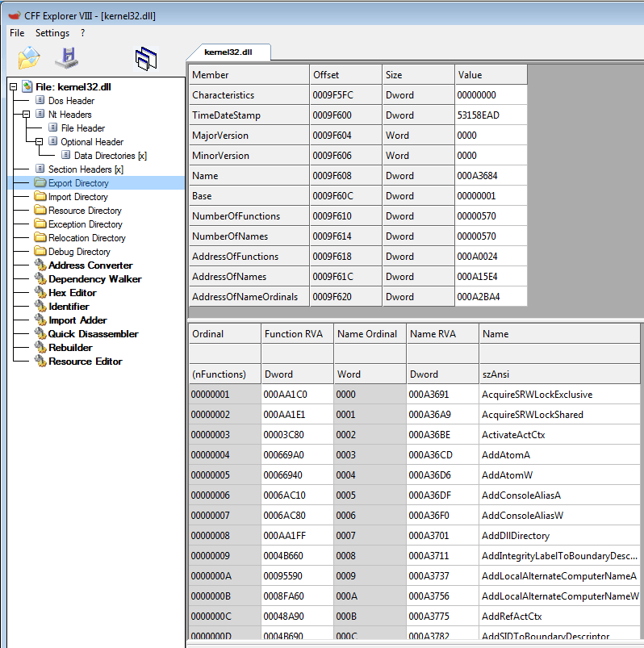The width and height of the screenshot is (644, 648).
Task: Open the Hex Editor tool
Action: (72, 293)
